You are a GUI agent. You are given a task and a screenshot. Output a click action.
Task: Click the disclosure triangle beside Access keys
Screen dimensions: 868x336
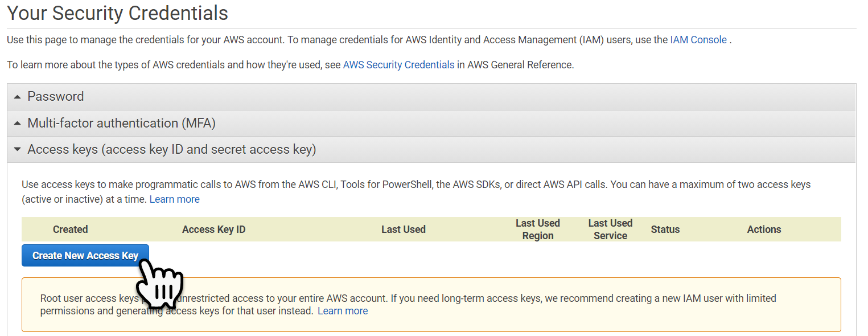click(17, 149)
